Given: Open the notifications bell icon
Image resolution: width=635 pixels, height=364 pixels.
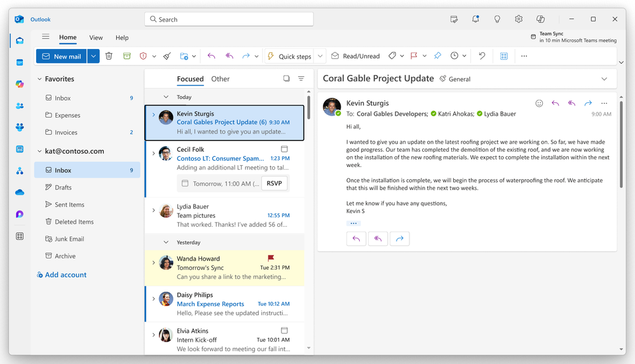Looking at the screenshot, I should [475, 19].
